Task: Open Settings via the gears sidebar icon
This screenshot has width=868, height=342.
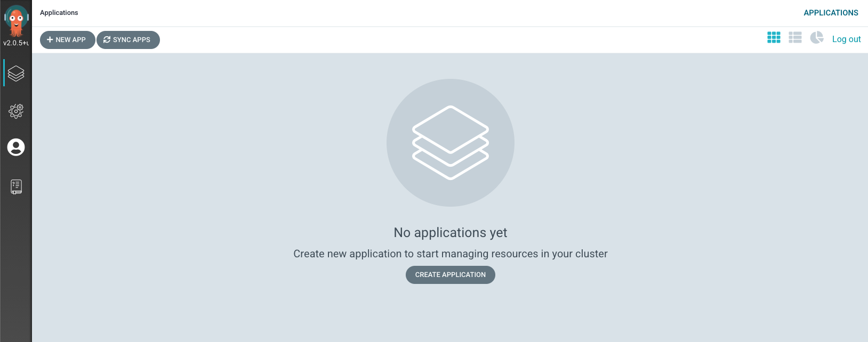Action: (x=16, y=111)
